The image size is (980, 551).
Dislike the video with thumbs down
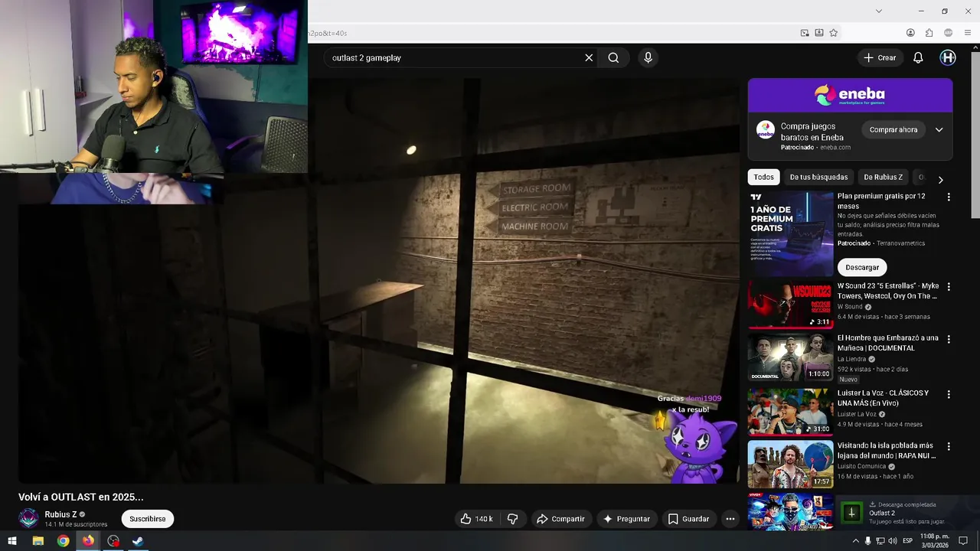513,519
